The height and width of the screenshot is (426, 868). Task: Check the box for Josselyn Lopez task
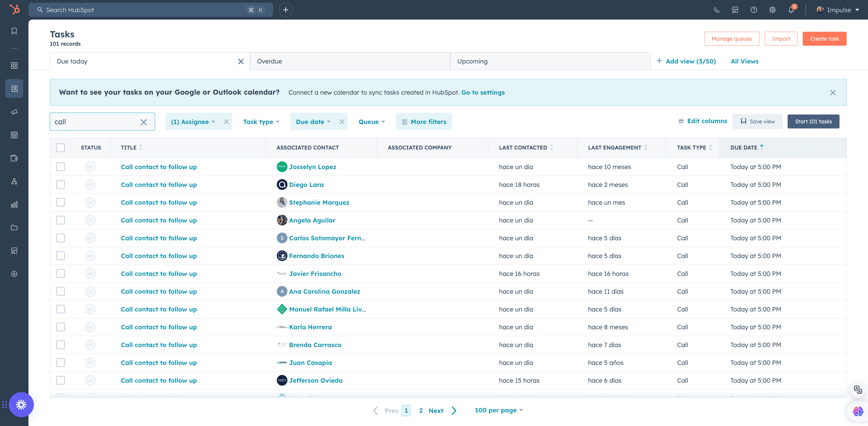[x=60, y=166]
